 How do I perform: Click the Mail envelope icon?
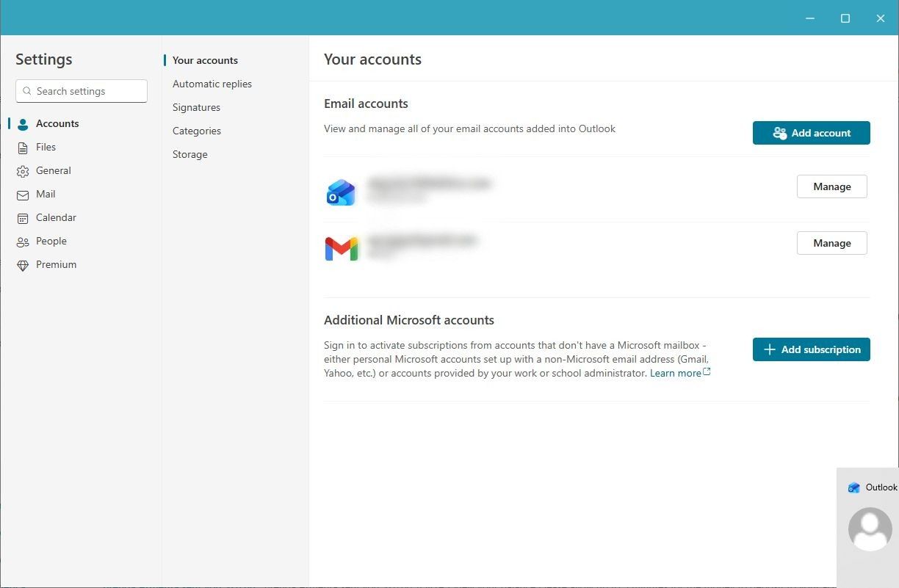pos(23,195)
